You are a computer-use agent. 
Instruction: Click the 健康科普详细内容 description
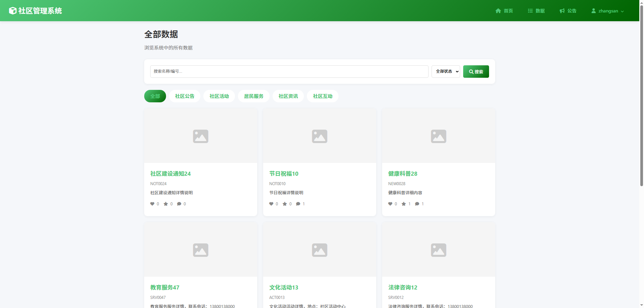click(405, 193)
